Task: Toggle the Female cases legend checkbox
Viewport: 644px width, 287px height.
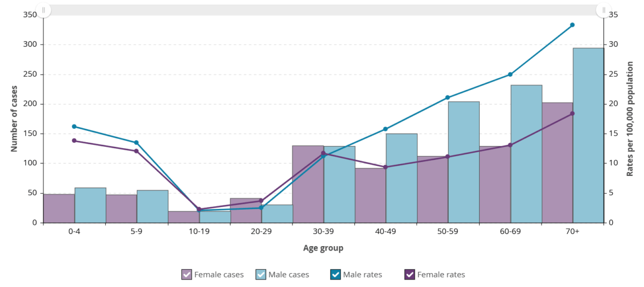Action: [187, 275]
